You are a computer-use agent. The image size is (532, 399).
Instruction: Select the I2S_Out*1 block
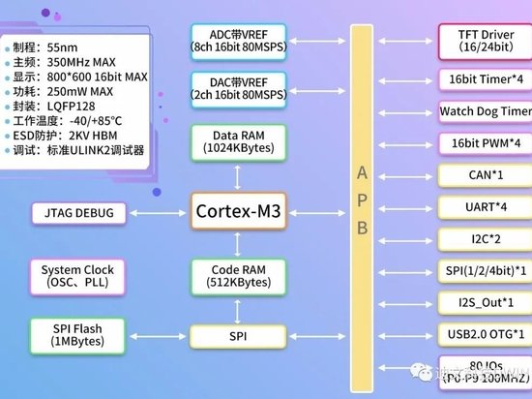486,302
